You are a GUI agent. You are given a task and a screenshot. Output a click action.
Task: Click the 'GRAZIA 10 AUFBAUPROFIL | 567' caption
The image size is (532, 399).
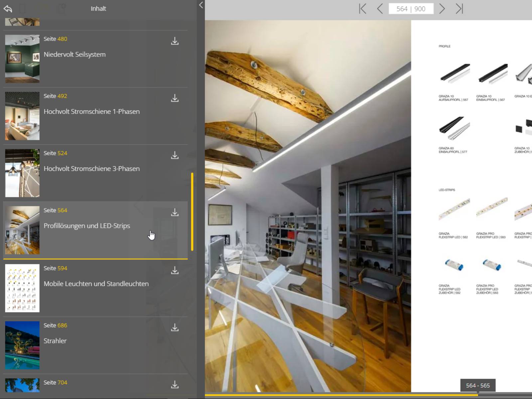tap(453, 98)
